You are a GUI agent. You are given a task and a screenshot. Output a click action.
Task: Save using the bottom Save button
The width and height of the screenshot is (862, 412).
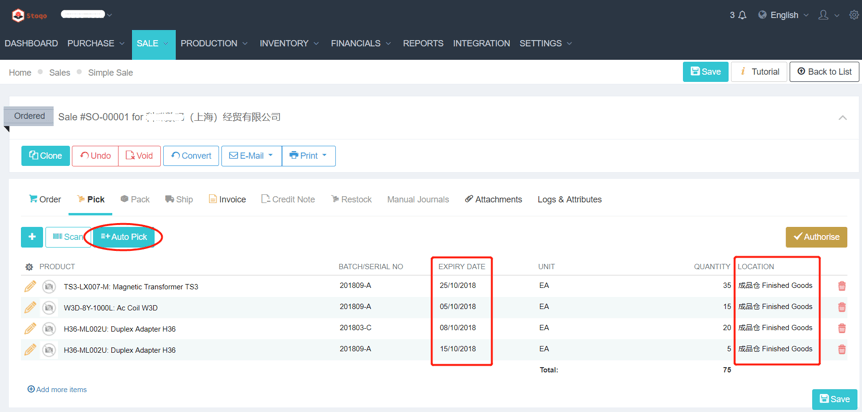835,399
